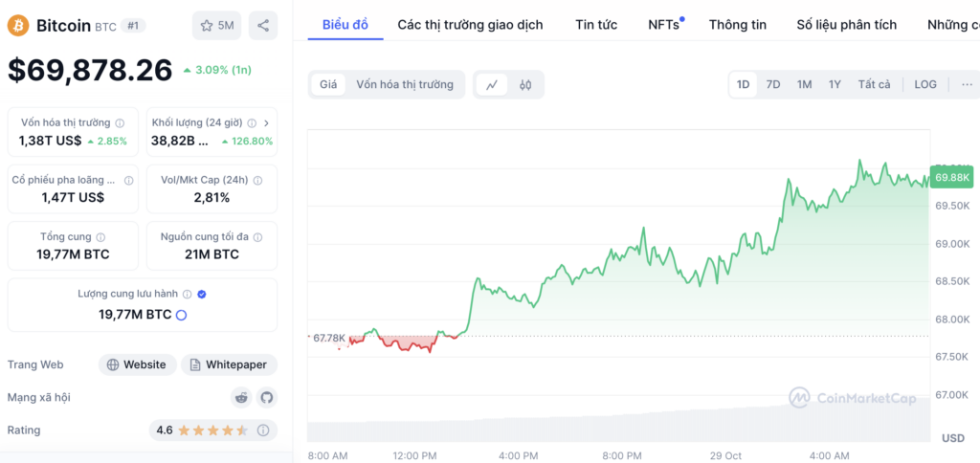Click the 12:00 PM time axis label

[414, 455]
